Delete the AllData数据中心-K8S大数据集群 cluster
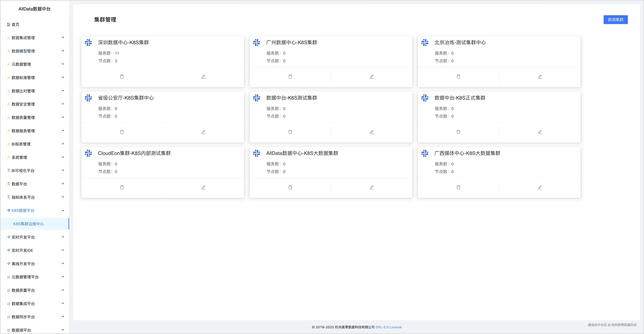The height and width of the screenshot is (334, 644). pos(290,187)
